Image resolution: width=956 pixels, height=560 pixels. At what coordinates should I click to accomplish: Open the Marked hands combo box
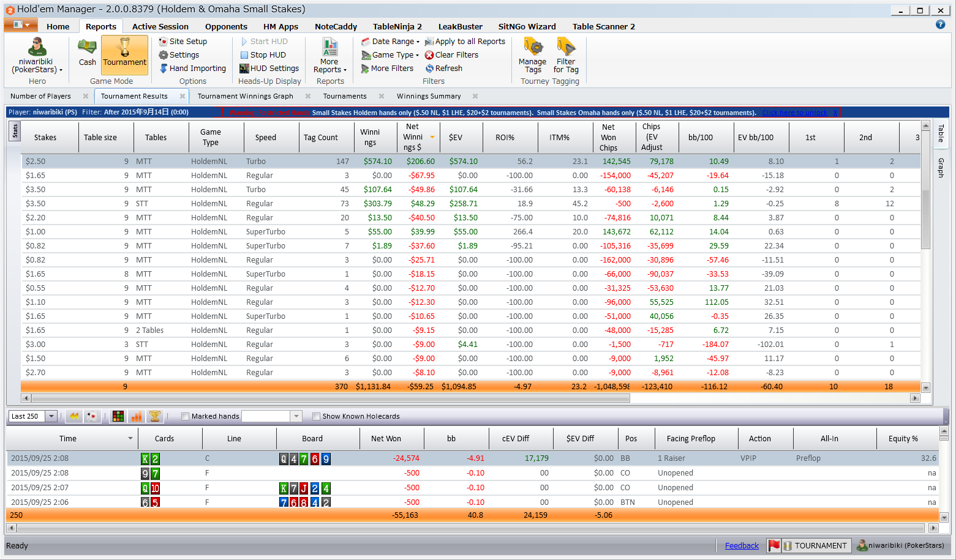(x=296, y=416)
